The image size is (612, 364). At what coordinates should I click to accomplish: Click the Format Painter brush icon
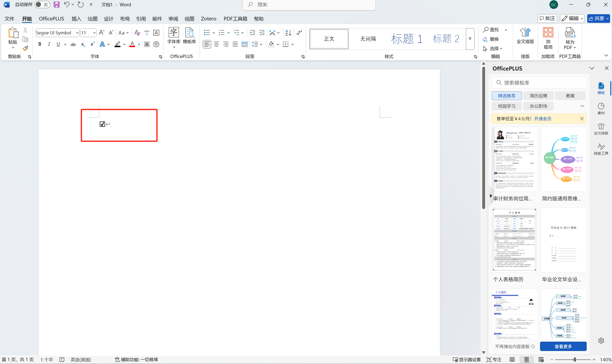coord(25,48)
